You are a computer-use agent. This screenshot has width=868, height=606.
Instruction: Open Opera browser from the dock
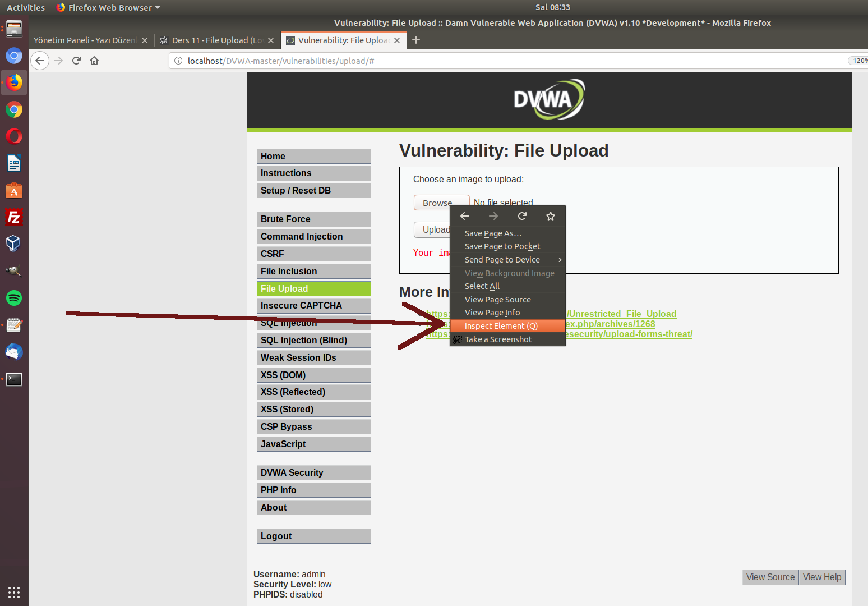14,136
